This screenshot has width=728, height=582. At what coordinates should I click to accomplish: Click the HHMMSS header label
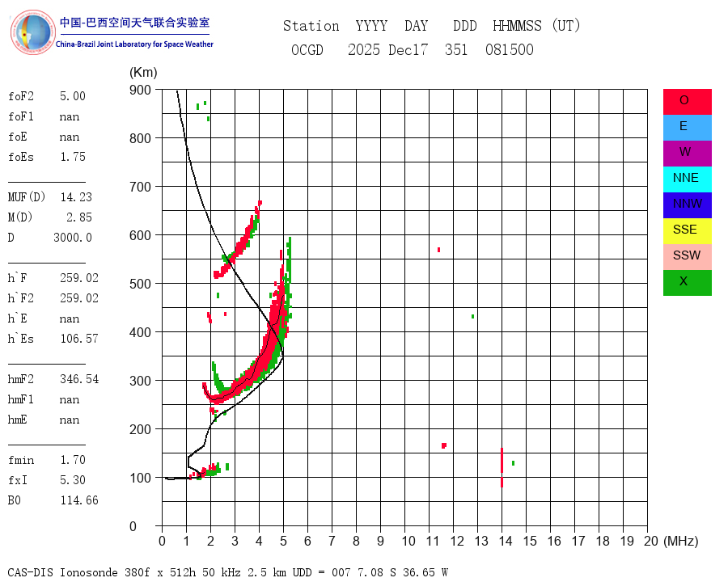point(517,26)
